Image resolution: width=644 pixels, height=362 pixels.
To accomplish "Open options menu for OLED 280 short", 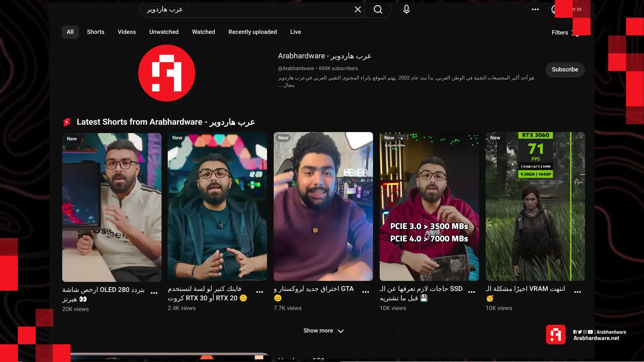I will point(154,293).
